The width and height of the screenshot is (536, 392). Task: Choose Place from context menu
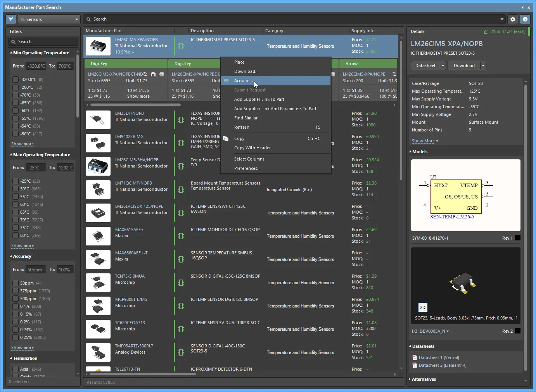(275, 62)
